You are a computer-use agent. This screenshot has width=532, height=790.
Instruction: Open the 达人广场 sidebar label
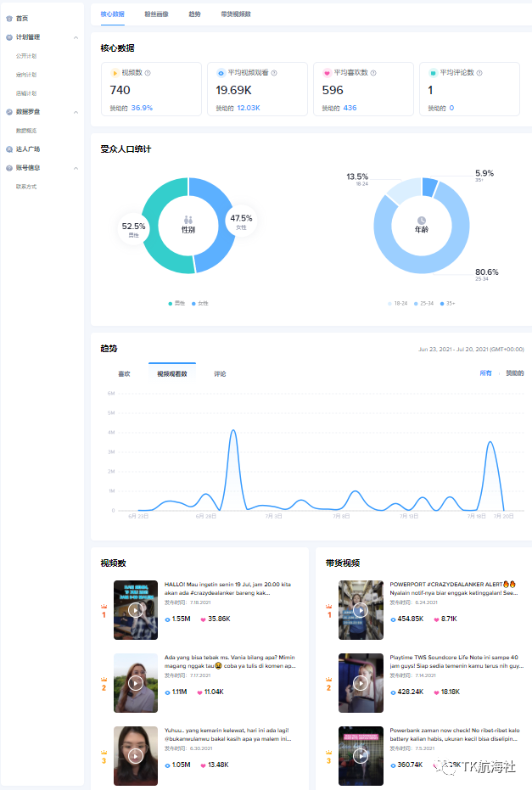28,149
